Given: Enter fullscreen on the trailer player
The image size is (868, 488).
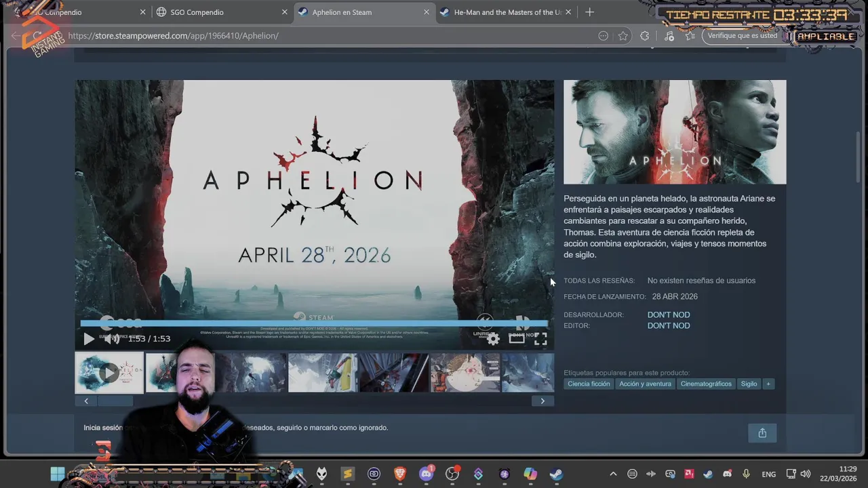Looking at the screenshot, I should (540, 339).
